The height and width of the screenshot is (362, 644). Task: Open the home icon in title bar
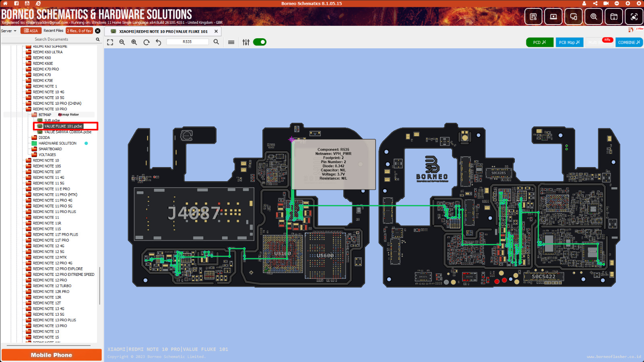click(x=6, y=3)
